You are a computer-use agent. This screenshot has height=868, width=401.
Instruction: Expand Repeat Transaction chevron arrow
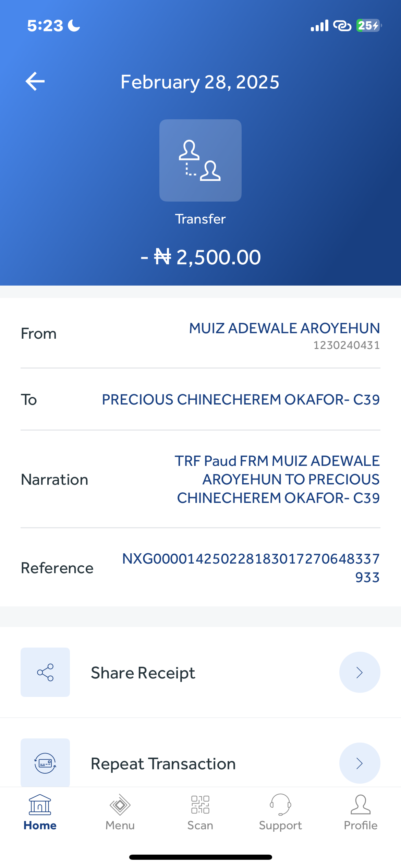(360, 763)
